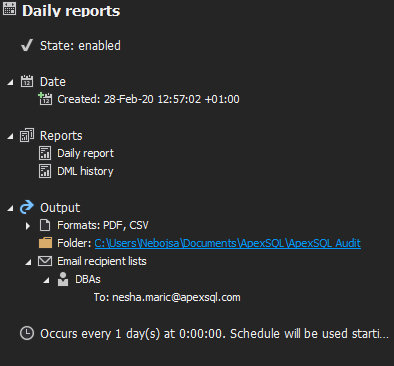Click the schedule clock icon
Screen dimensions: 394x366
point(27,333)
